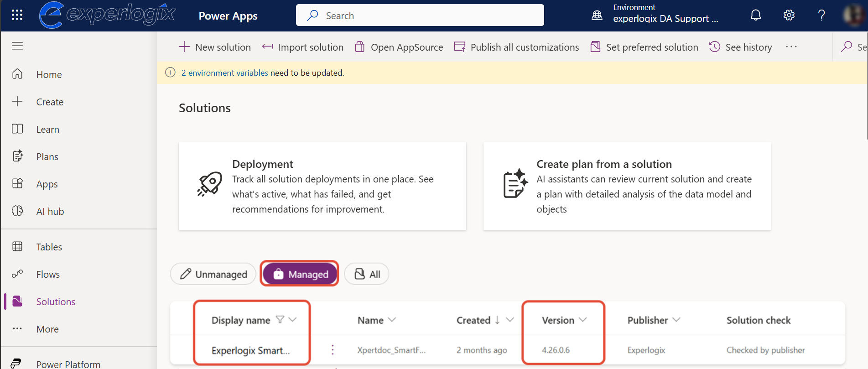
Task: Show All solutions filter
Action: pos(367,274)
